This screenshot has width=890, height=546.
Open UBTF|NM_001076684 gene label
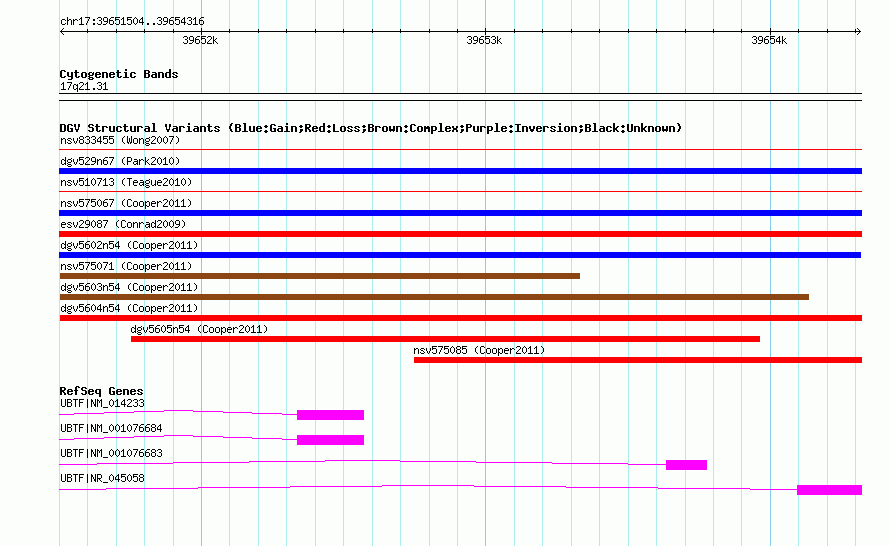coord(111,429)
